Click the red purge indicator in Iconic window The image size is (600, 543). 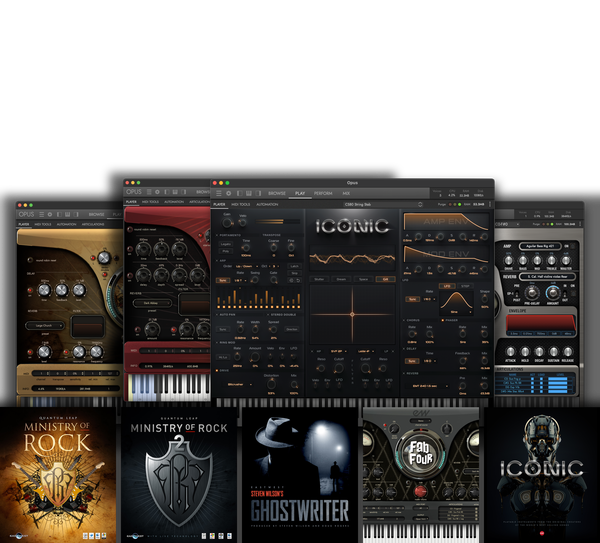click(x=450, y=204)
